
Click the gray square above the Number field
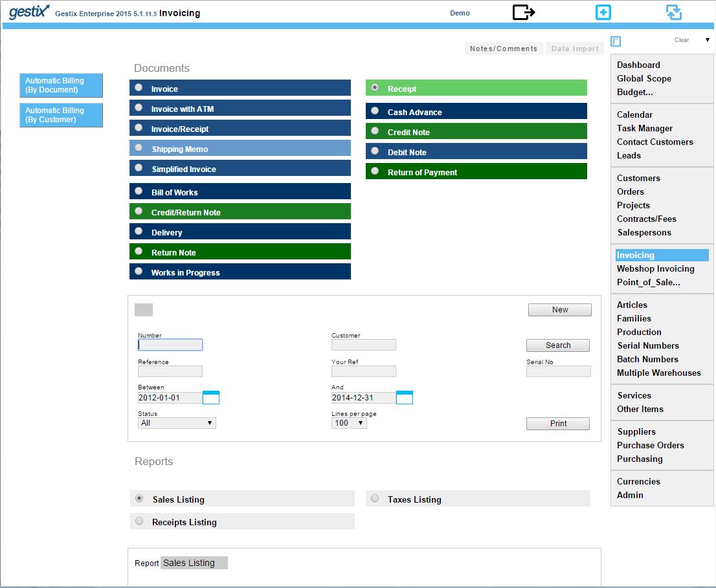click(143, 310)
